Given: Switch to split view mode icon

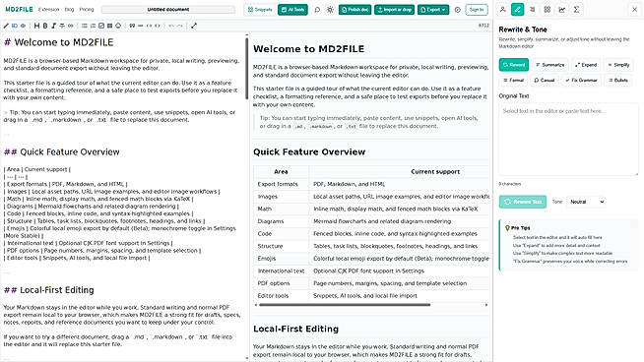Looking at the screenshot, I should (x=15, y=26).
